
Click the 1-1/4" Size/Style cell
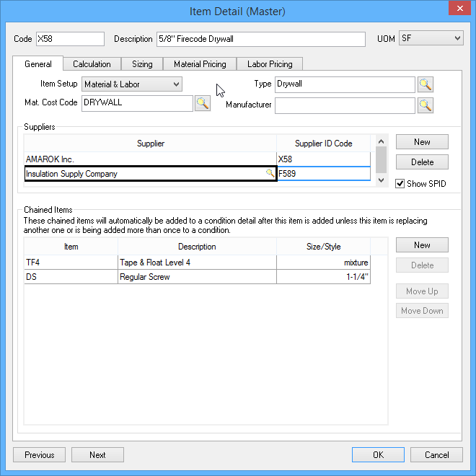pyautogui.click(x=324, y=277)
